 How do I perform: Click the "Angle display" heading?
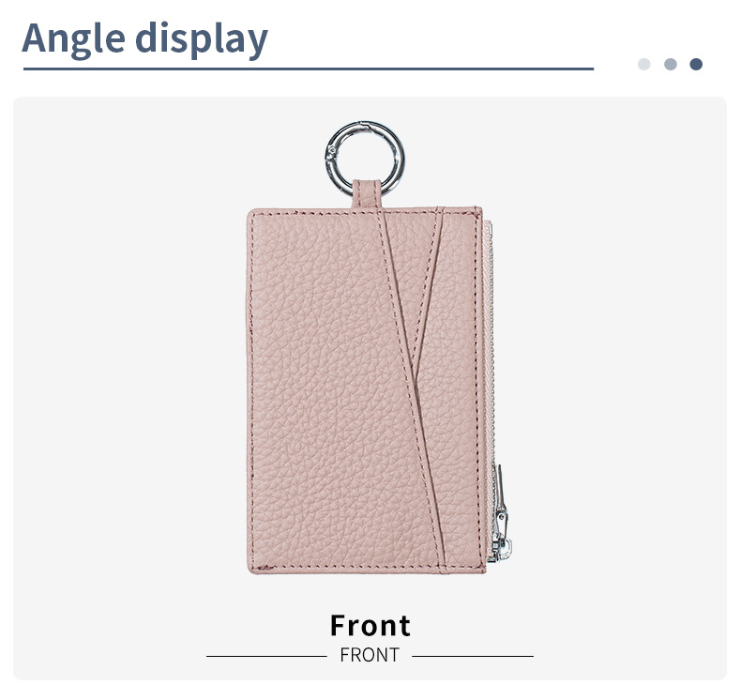click(145, 38)
